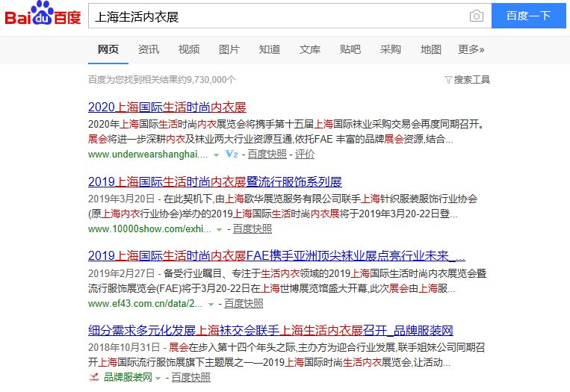Switch to the 采购 tab
570x392 pixels.
pyautogui.click(x=391, y=49)
